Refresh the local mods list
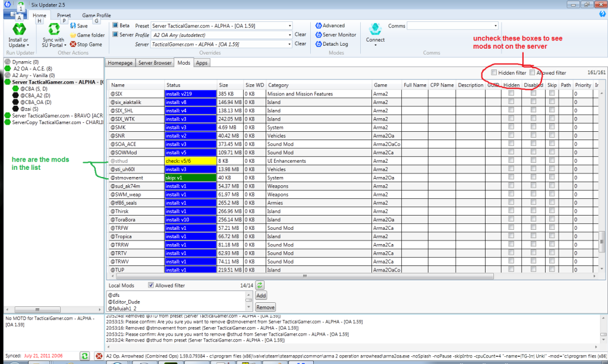Image resolution: width=608 pixels, height=364 pixels. (x=260, y=286)
